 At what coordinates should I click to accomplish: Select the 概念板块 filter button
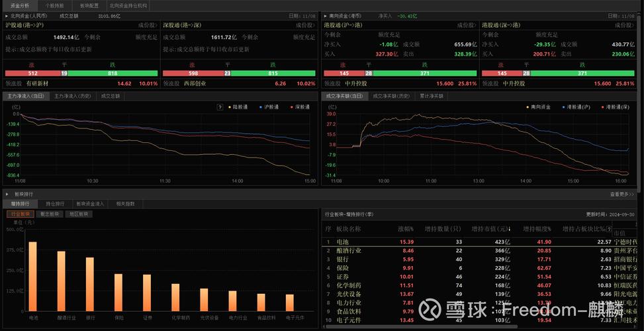pyautogui.click(x=50, y=214)
